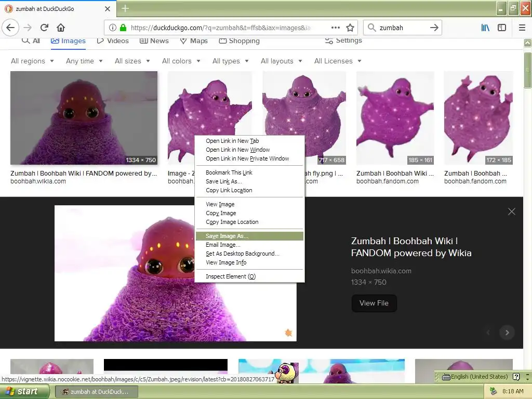Image resolution: width=532 pixels, height=399 pixels.
Task: Expand the All layouts filter dropdown
Action: point(281,61)
